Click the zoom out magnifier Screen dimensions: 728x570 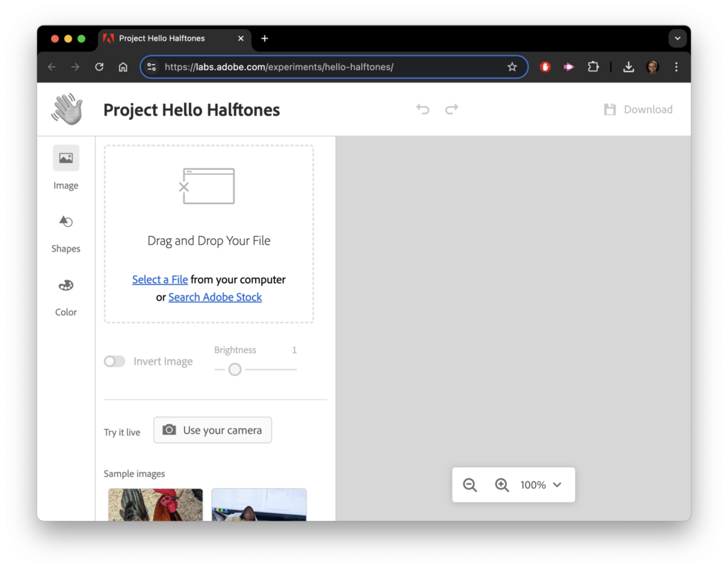point(470,485)
